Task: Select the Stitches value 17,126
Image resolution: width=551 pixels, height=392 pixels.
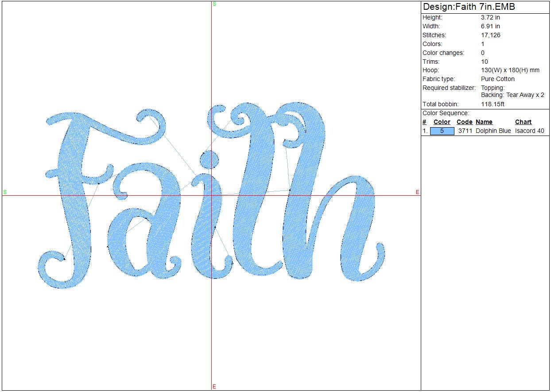Action: click(x=490, y=35)
